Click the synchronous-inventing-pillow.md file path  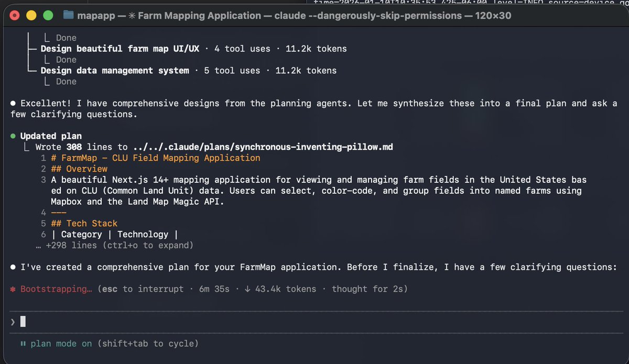(x=263, y=147)
